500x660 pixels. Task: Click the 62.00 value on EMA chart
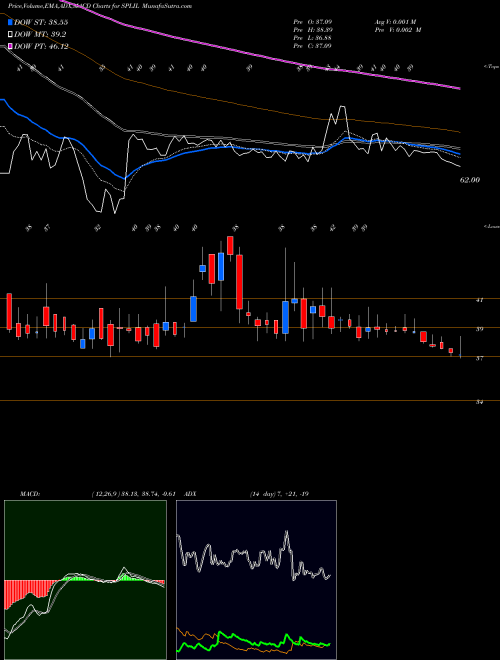point(470,180)
